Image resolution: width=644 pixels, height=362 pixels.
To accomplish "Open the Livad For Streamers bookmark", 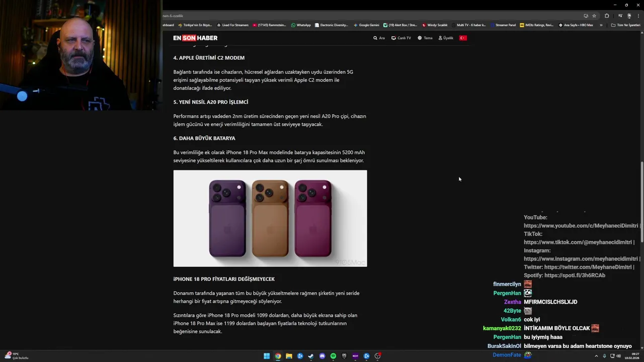I will [x=232, y=25].
